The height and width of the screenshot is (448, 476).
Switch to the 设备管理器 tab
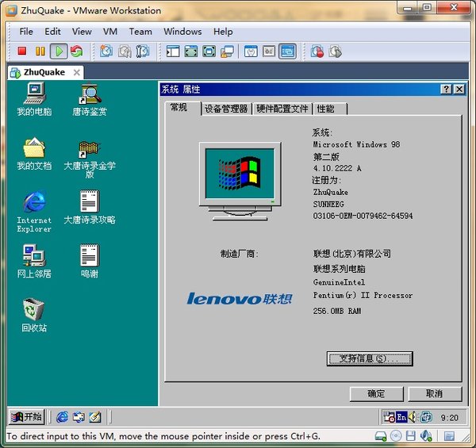[226, 109]
